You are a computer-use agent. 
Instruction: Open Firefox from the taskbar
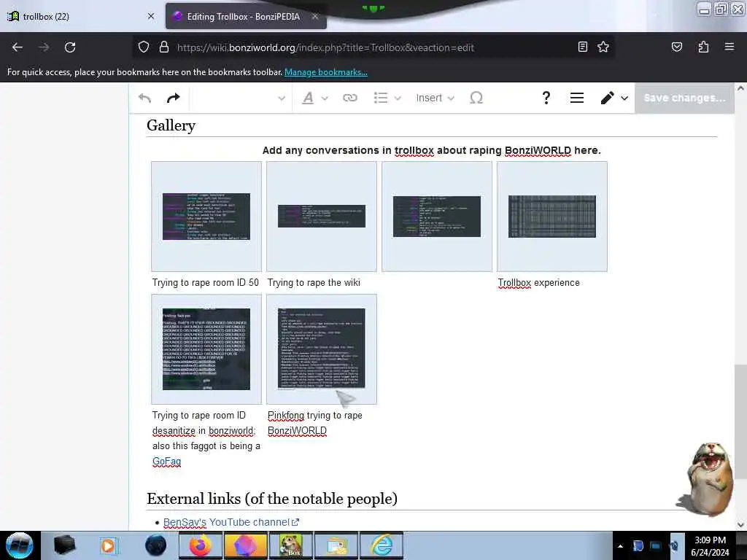201,545
